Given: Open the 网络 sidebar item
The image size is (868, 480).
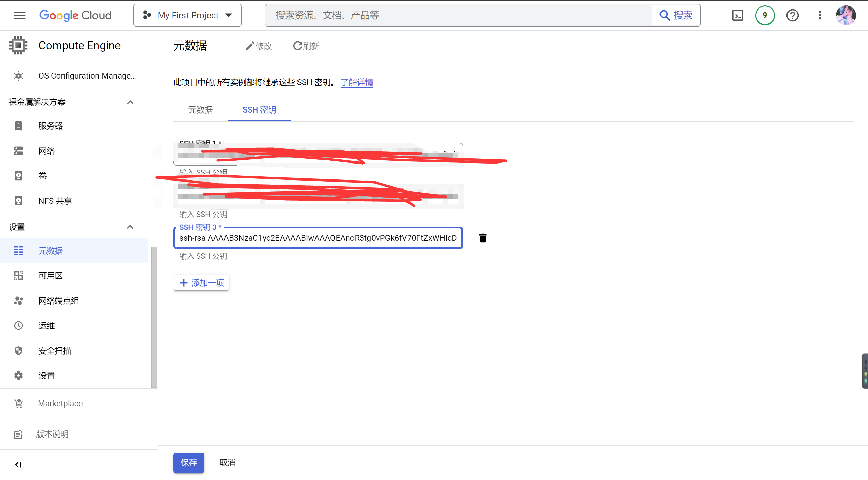Looking at the screenshot, I should click(46, 151).
